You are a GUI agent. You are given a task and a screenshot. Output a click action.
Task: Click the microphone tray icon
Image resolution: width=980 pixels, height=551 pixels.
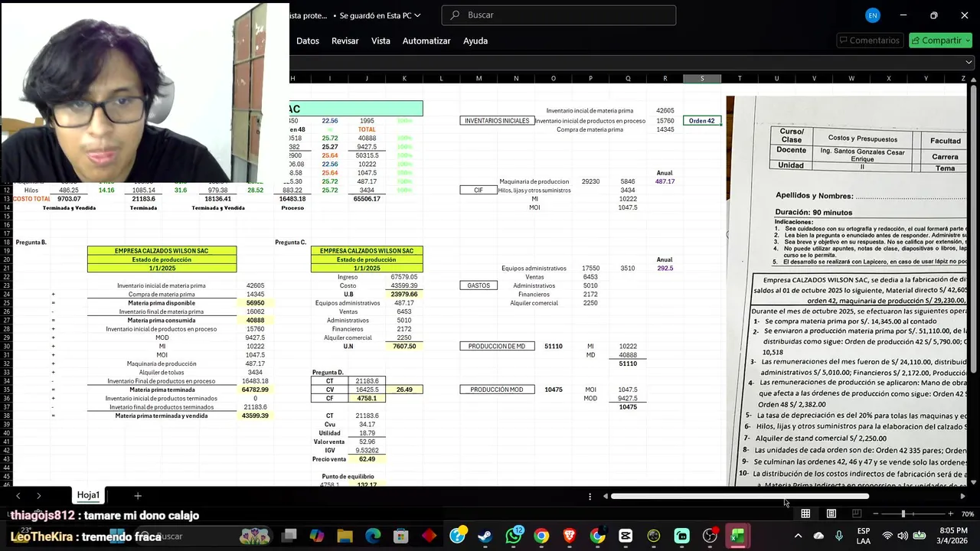839,536
